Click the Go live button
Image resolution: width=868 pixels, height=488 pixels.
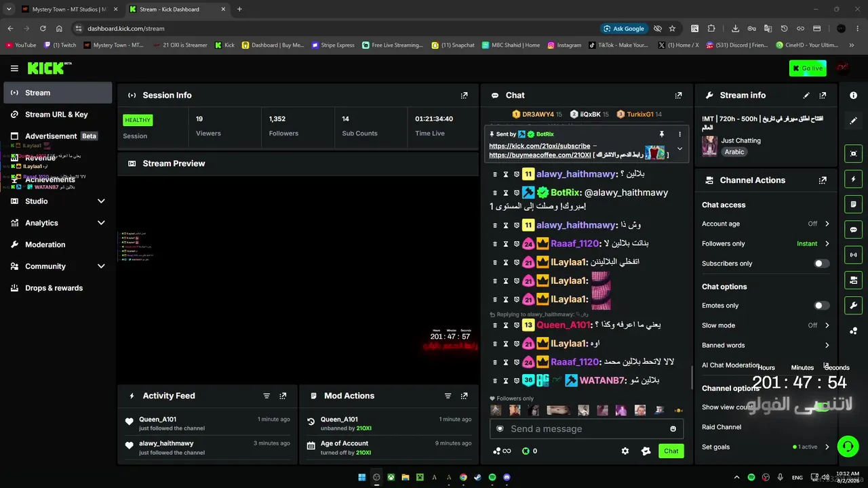(808, 68)
